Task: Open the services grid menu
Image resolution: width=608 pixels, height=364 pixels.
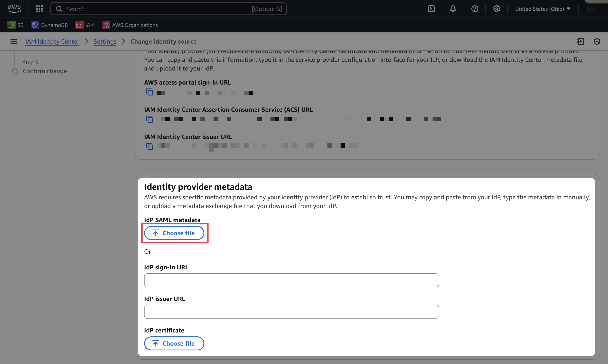Action: tap(39, 9)
